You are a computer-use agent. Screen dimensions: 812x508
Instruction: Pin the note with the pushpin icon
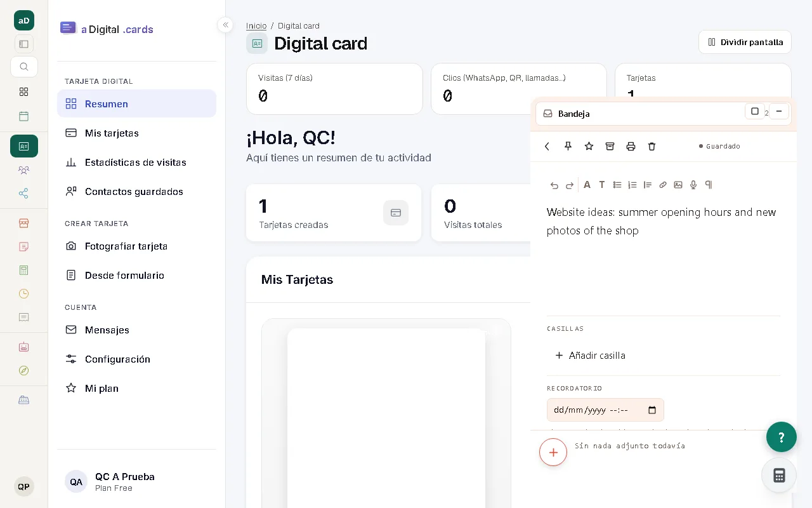pyautogui.click(x=568, y=146)
